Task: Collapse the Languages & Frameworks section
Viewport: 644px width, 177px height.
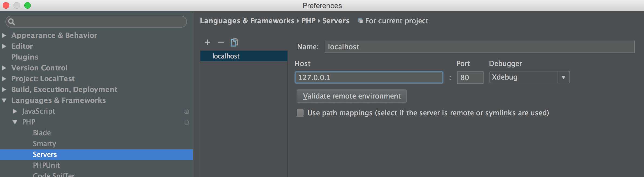Action: tap(4, 100)
